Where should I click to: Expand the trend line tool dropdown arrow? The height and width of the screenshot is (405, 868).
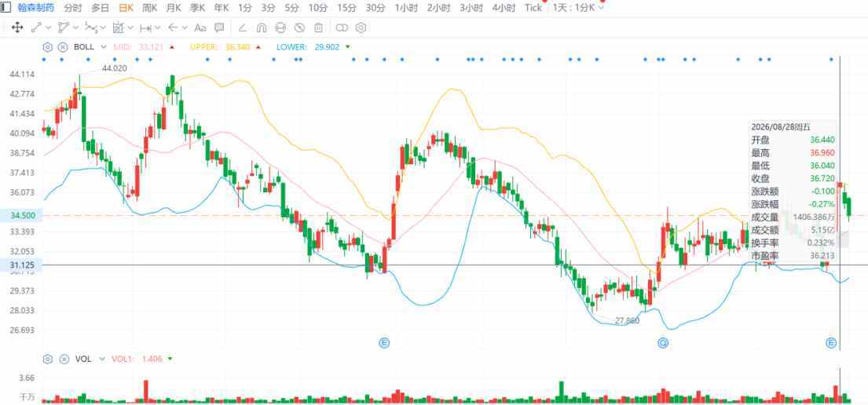tap(49, 27)
